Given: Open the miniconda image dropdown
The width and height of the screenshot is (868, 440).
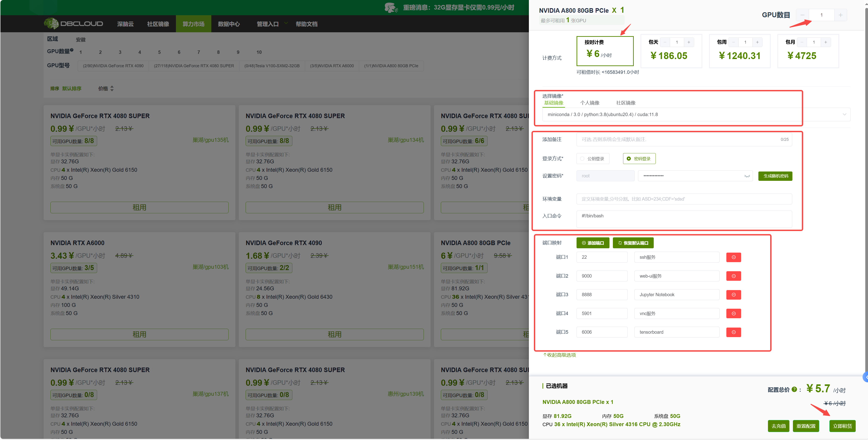Looking at the screenshot, I should (696, 114).
